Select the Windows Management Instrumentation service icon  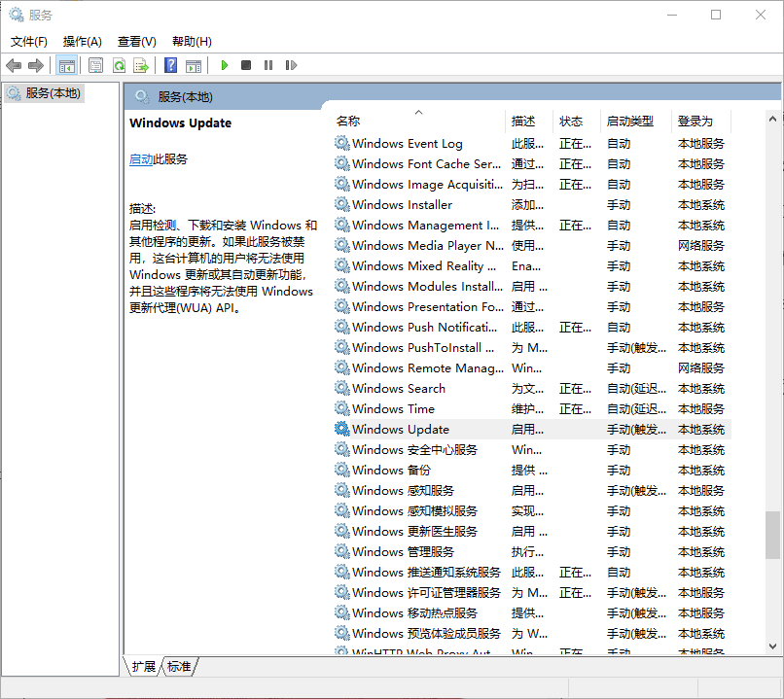click(342, 226)
